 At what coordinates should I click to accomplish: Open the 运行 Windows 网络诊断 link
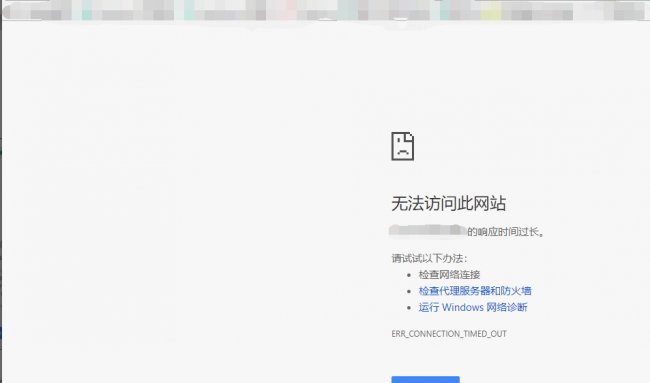click(x=473, y=308)
